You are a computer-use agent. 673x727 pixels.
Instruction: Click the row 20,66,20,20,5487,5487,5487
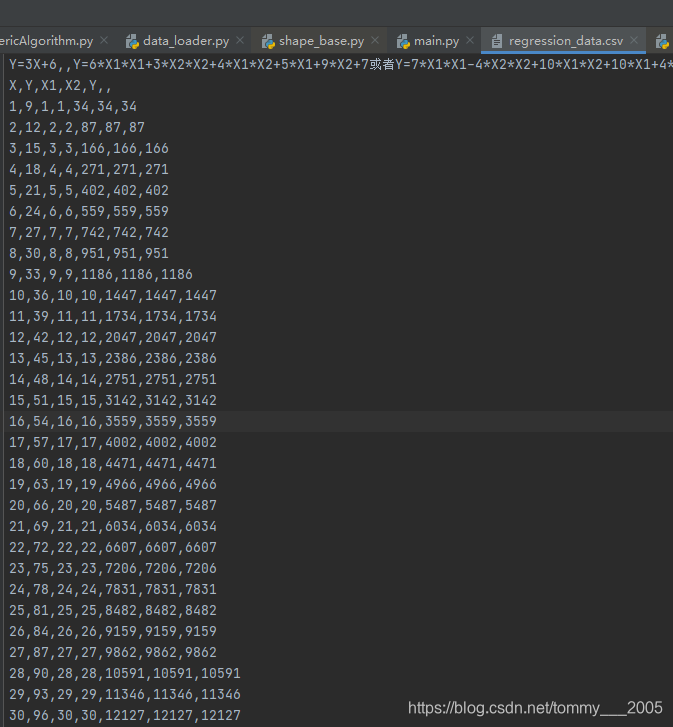point(113,505)
